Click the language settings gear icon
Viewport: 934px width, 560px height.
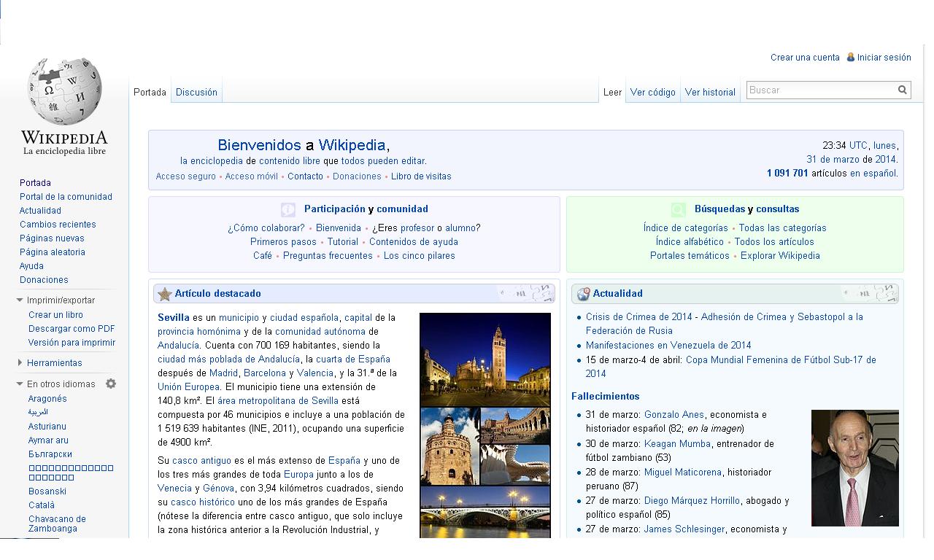point(111,384)
